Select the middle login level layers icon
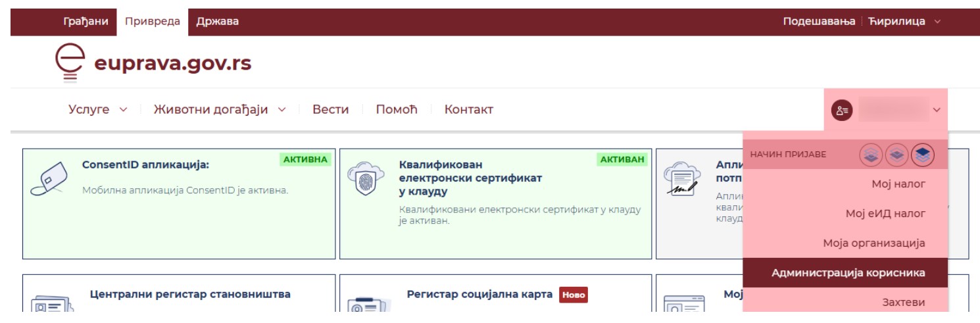980x323 pixels. pos(896,155)
